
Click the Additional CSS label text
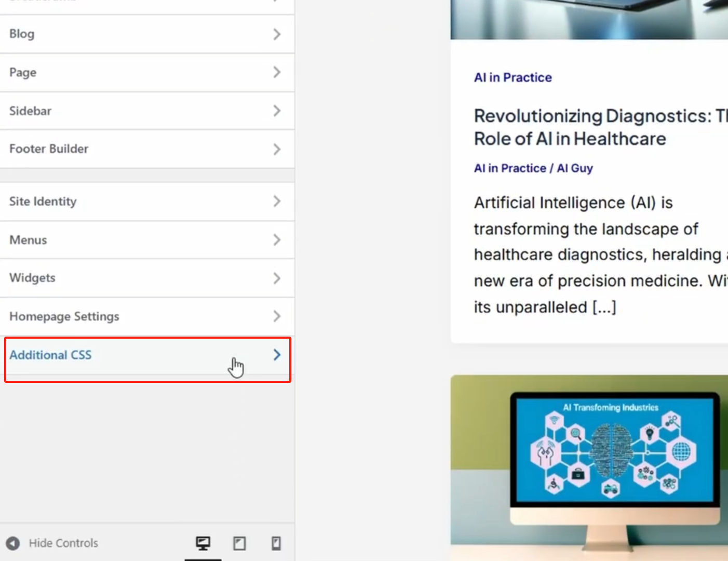pos(50,355)
